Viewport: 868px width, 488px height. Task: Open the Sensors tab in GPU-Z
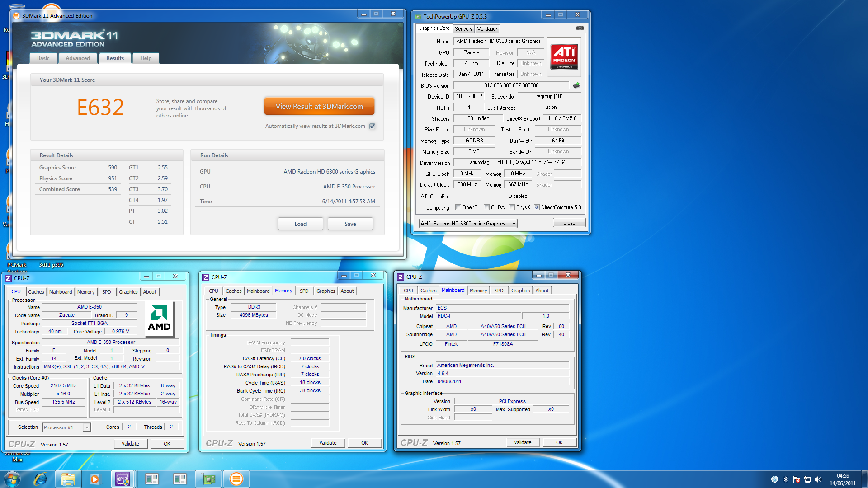click(463, 29)
